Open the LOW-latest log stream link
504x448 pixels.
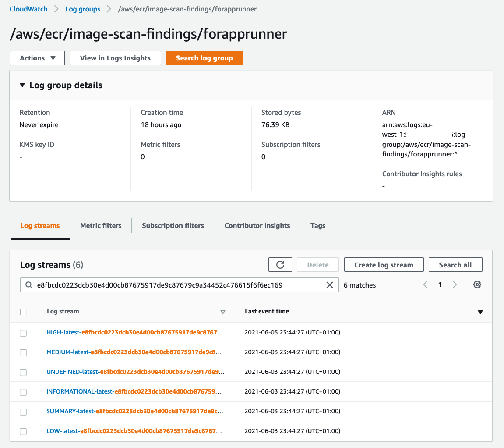tap(134, 430)
